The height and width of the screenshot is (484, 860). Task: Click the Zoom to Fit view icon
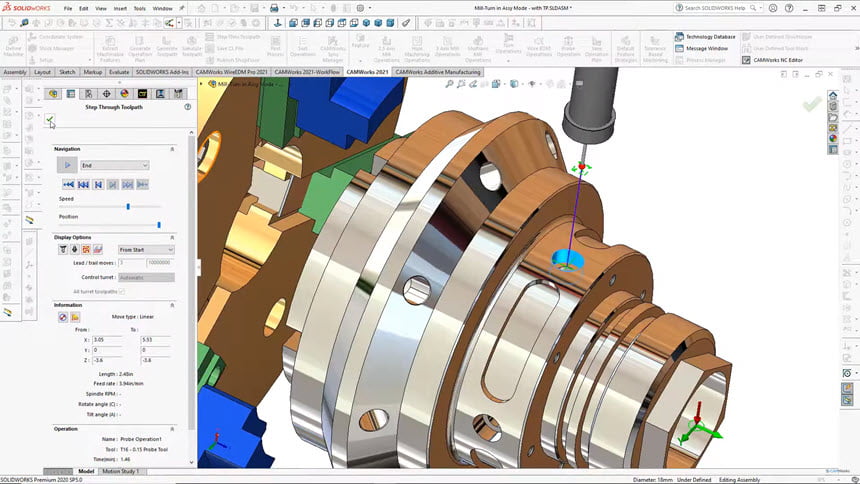click(449, 84)
